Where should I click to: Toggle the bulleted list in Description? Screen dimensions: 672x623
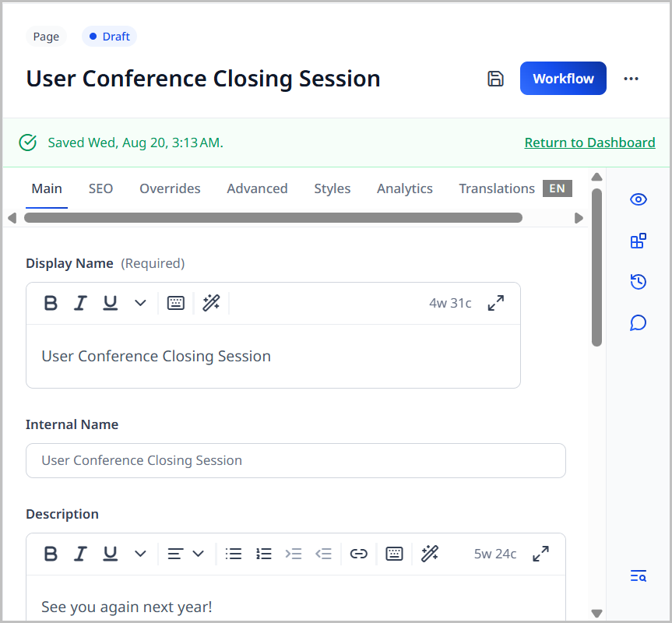click(x=233, y=554)
